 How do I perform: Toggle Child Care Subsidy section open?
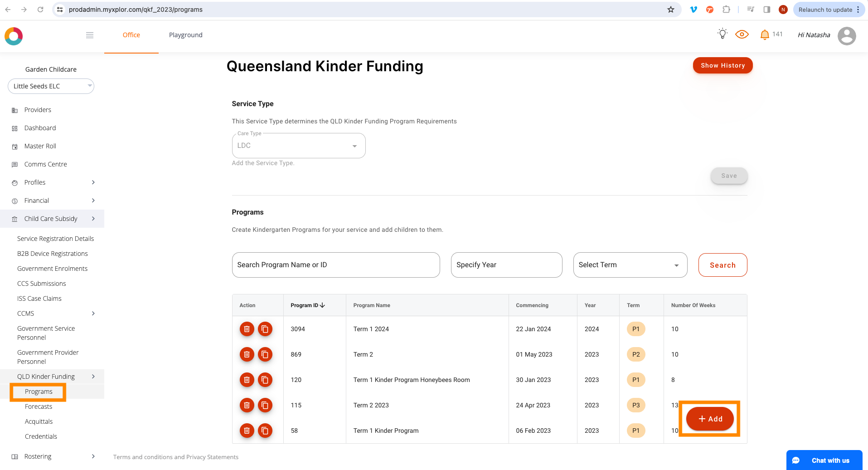[x=51, y=218]
